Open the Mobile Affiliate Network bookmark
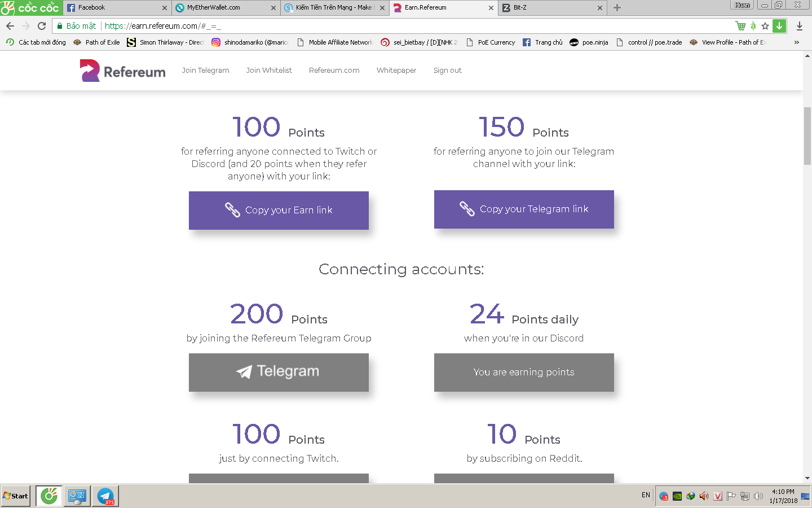Image resolution: width=812 pixels, height=508 pixels. pyautogui.click(x=334, y=42)
